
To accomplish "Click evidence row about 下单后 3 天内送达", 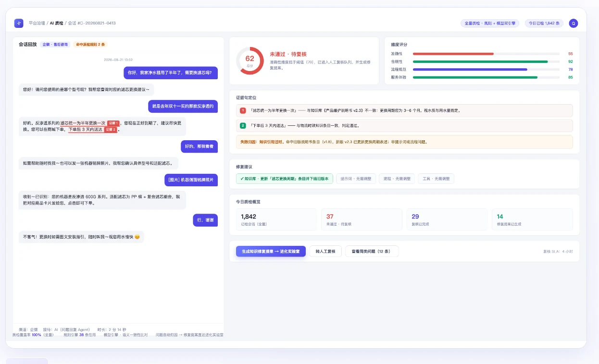I will [404, 126].
